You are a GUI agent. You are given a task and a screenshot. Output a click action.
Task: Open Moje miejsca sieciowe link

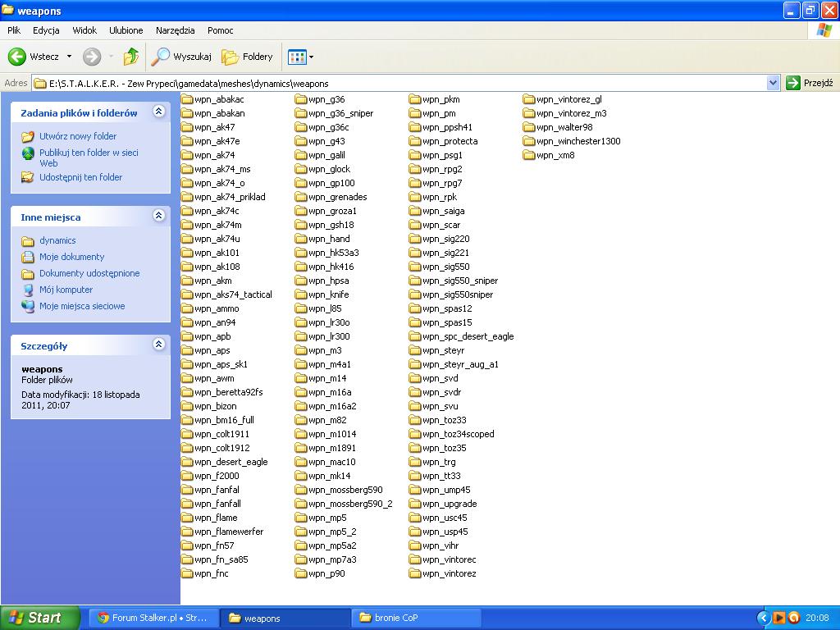82,307
